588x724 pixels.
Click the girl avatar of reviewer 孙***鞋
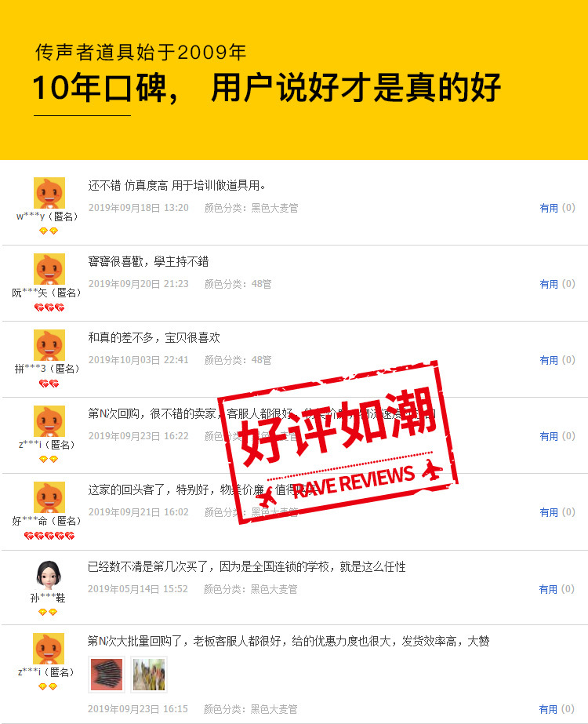[x=49, y=574]
